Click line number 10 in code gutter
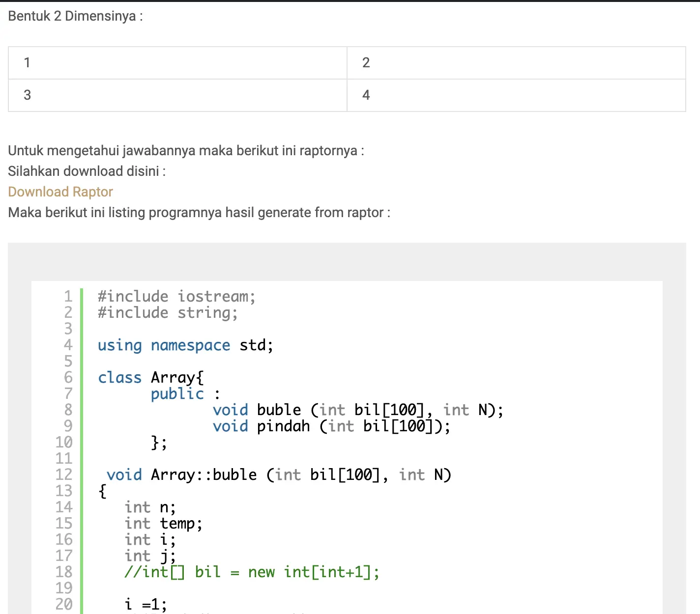The height and width of the screenshot is (614, 700). [x=64, y=442]
